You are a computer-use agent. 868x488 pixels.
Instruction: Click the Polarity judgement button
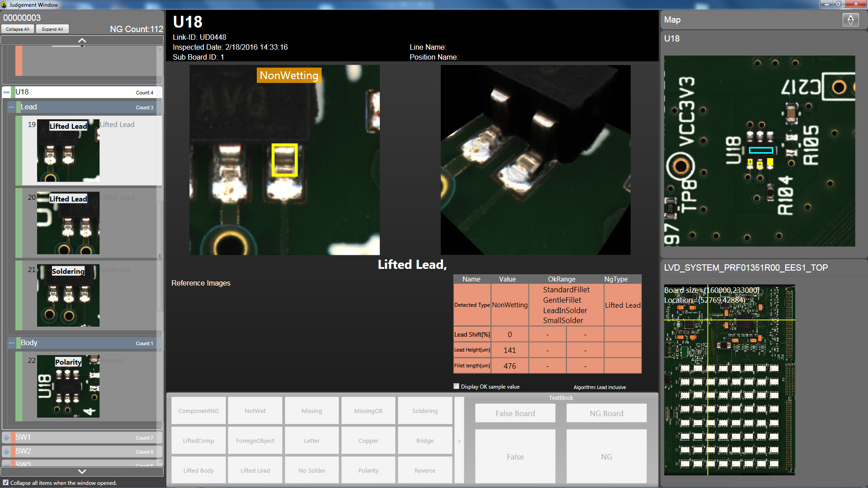(368, 470)
